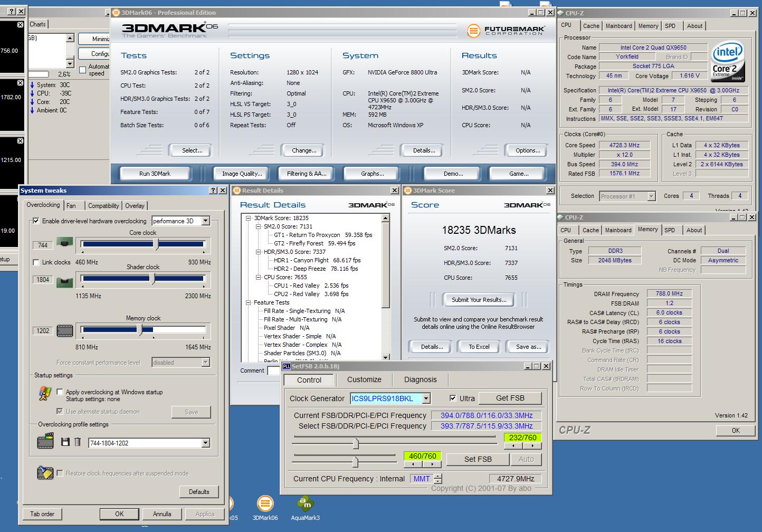
Task: Open Processor #1 selection dropdown in CPU-Z
Action: pos(651,196)
